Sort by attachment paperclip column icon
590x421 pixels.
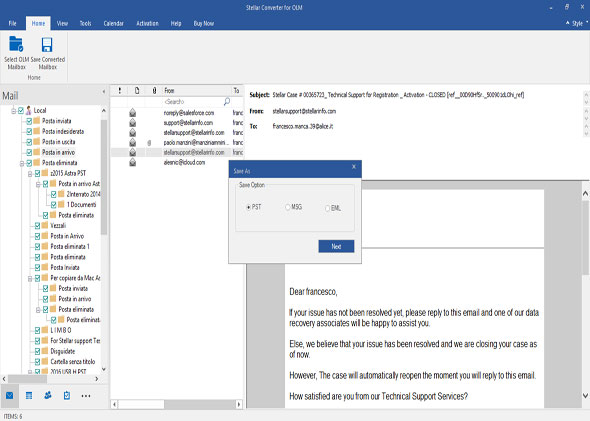pos(154,90)
